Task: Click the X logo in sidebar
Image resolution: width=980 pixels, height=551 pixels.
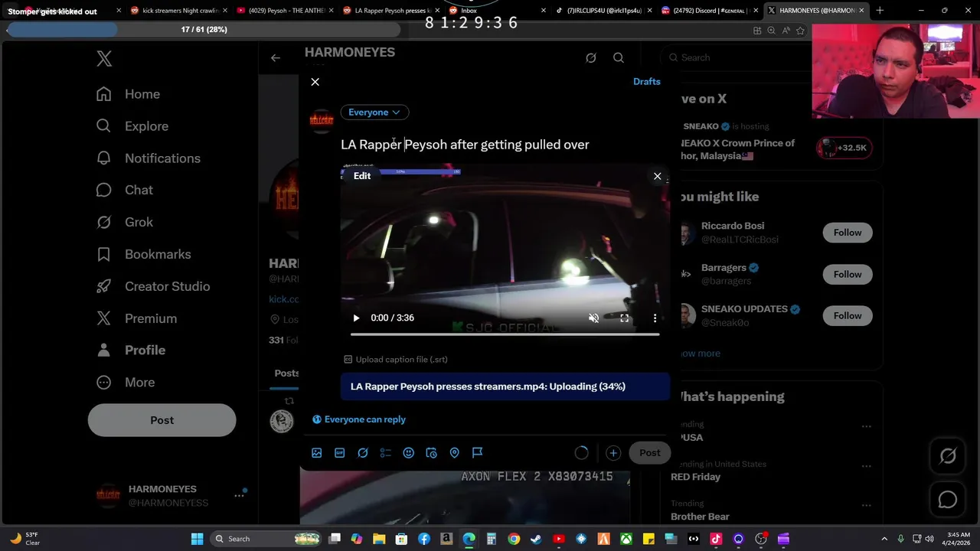Action: click(x=104, y=59)
